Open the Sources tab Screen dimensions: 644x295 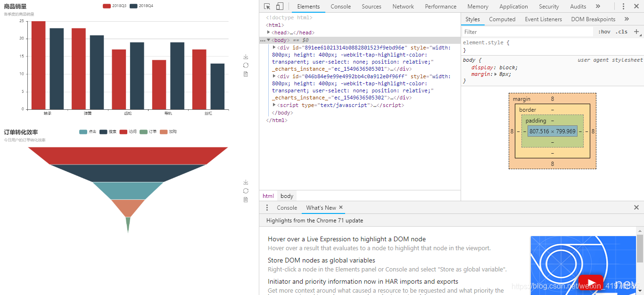(372, 6)
